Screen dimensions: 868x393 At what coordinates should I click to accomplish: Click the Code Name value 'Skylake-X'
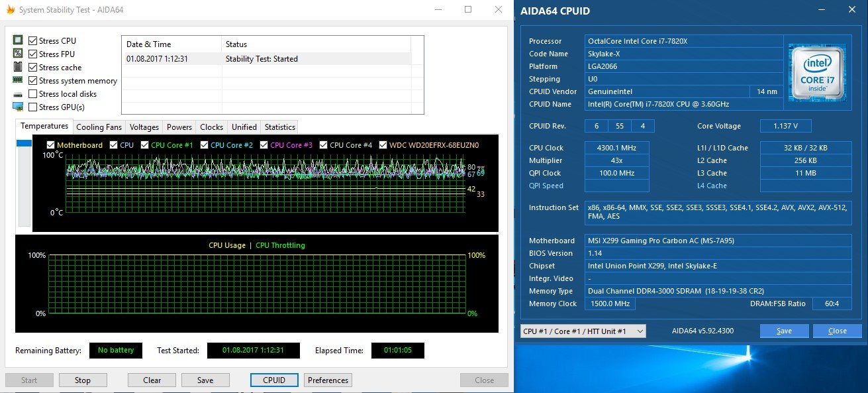(x=683, y=54)
